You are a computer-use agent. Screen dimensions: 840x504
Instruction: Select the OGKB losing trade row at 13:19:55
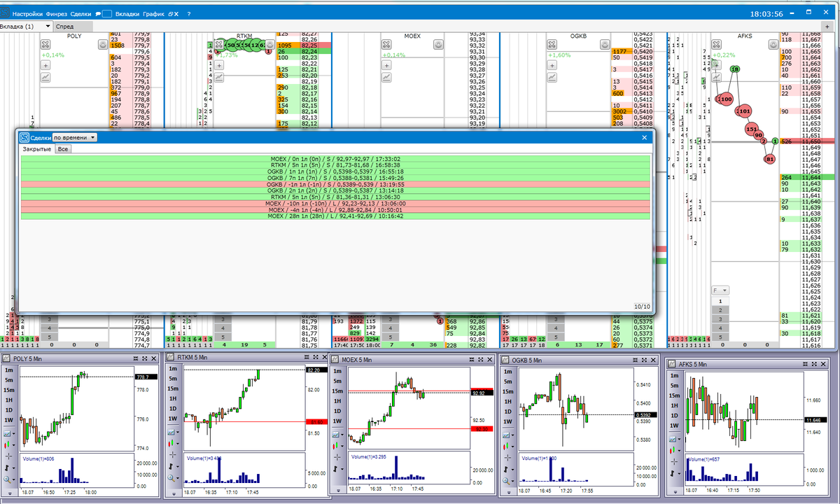pos(335,184)
